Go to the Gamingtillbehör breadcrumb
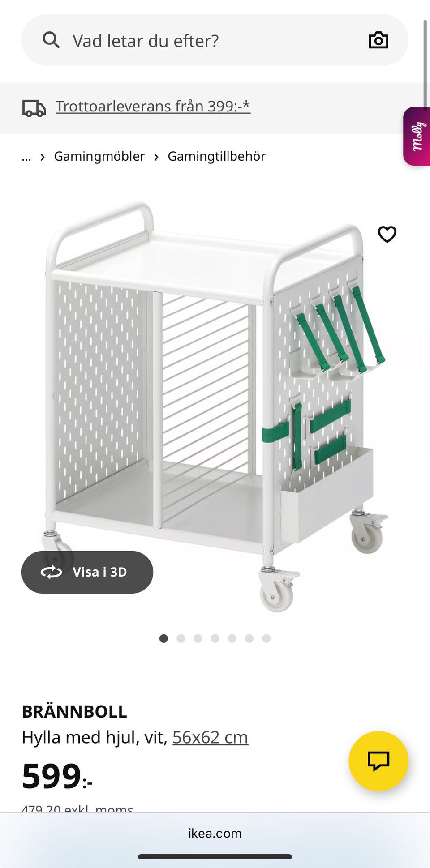This screenshot has height=868, width=430. click(217, 156)
